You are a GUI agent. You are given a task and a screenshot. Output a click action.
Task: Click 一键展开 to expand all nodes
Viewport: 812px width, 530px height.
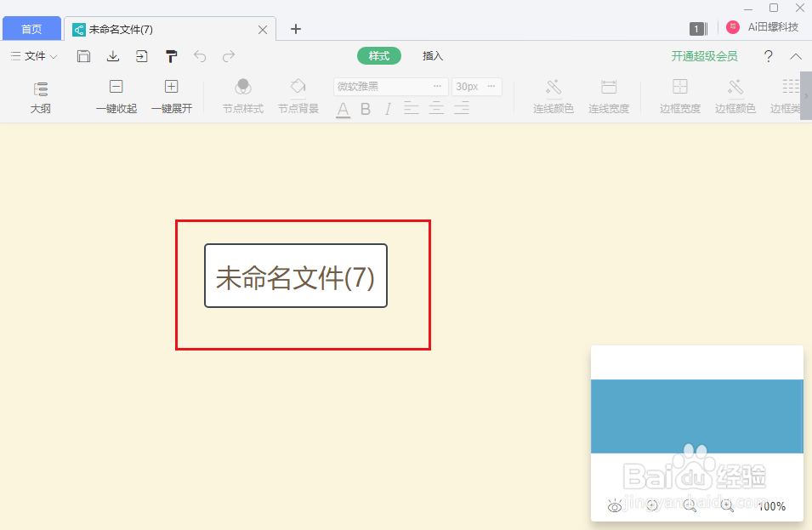pyautogui.click(x=172, y=97)
